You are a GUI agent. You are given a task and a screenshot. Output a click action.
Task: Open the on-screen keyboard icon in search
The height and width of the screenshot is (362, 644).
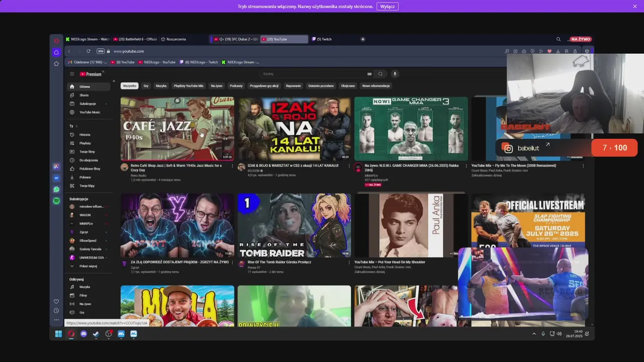(369, 74)
